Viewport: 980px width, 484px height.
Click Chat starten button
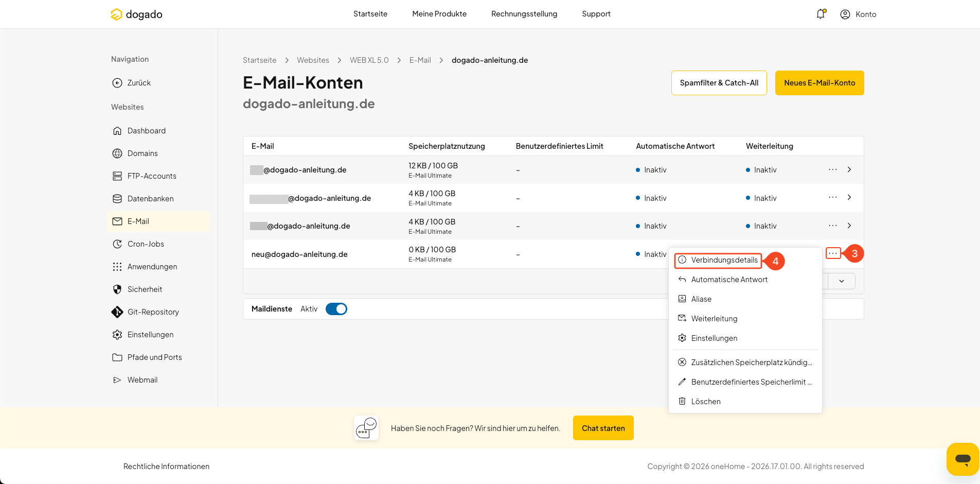tap(603, 428)
